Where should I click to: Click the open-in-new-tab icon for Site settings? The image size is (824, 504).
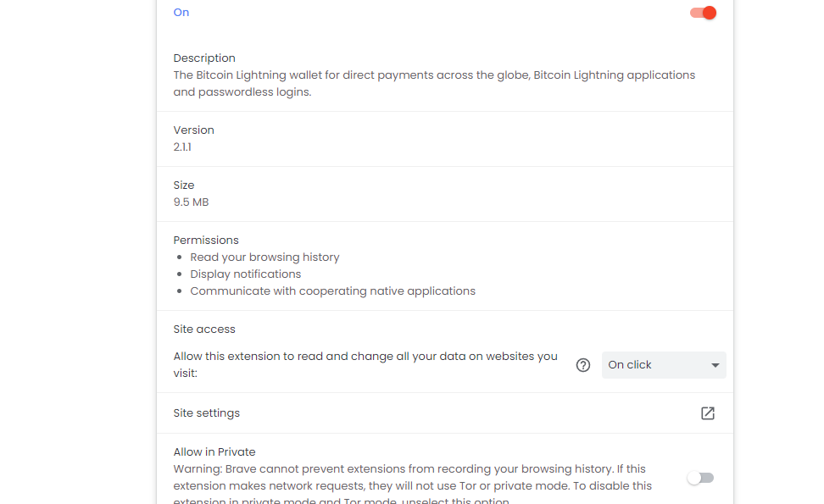tap(708, 413)
